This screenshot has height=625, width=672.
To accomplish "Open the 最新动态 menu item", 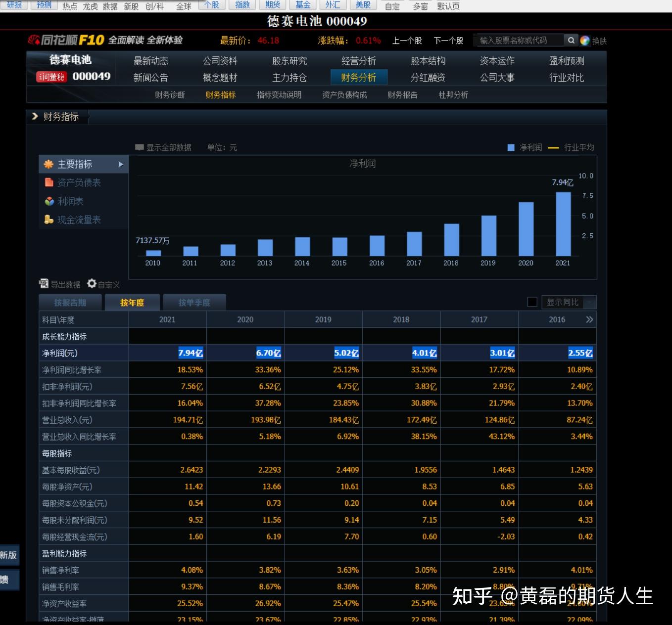I will coord(151,61).
